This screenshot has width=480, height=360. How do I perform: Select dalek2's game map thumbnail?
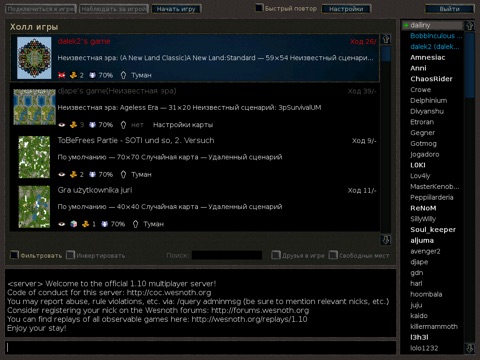(34, 58)
